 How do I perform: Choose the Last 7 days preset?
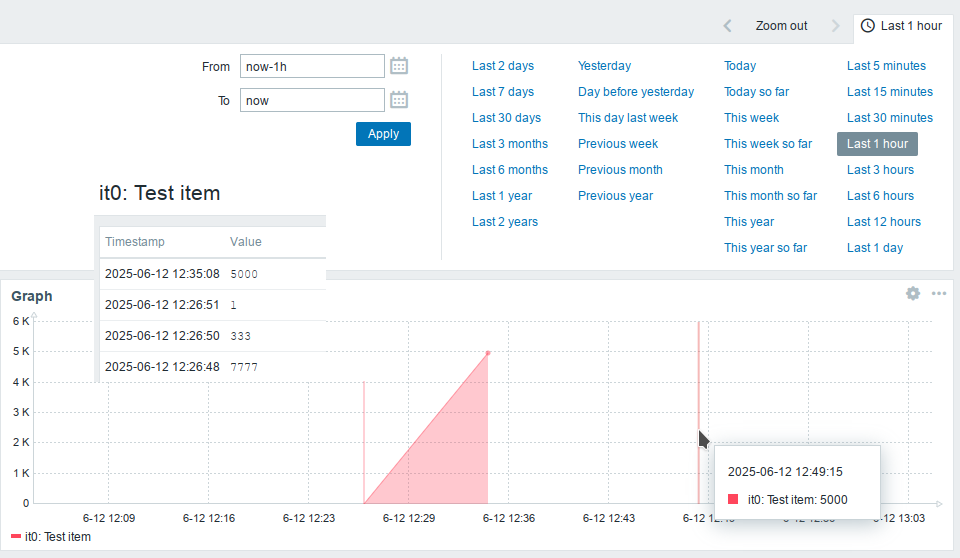tap(503, 92)
